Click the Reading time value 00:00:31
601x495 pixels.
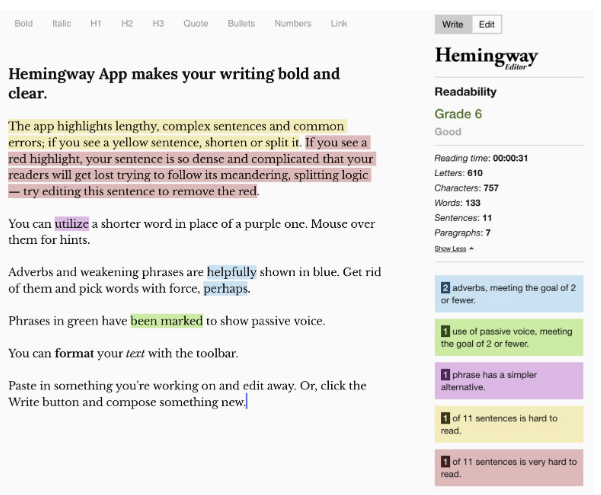(x=510, y=158)
